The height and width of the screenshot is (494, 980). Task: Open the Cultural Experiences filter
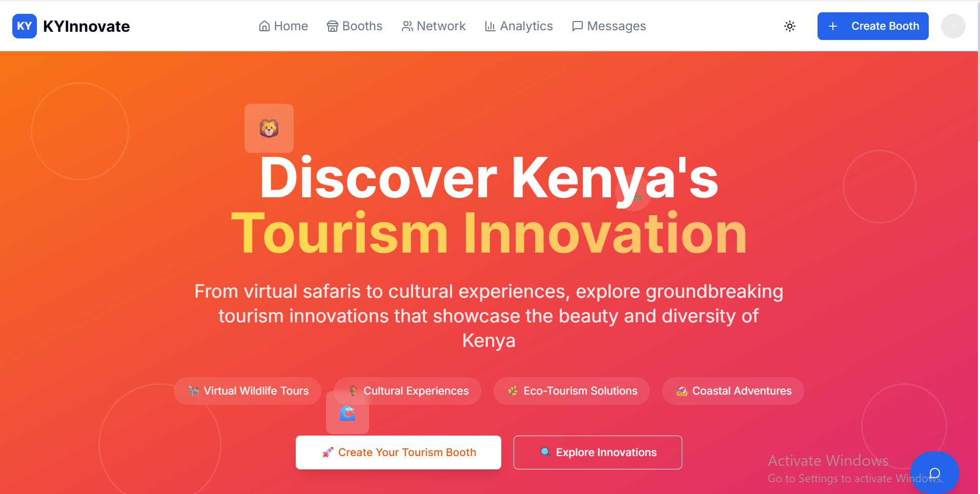(407, 390)
